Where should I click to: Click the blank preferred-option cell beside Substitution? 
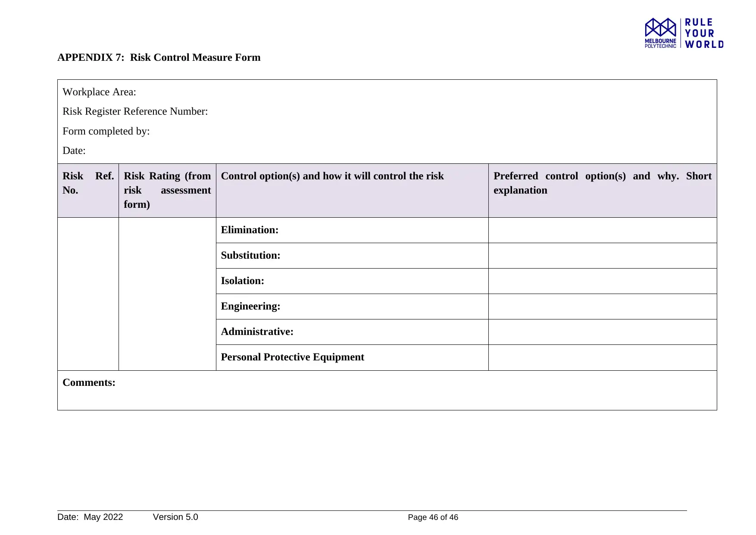point(603,256)
